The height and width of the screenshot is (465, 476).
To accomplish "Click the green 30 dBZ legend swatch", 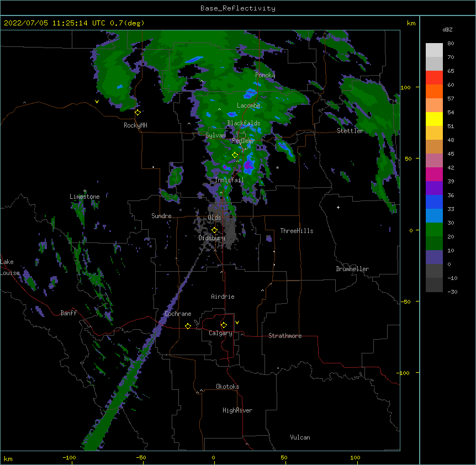I will 434,230.
